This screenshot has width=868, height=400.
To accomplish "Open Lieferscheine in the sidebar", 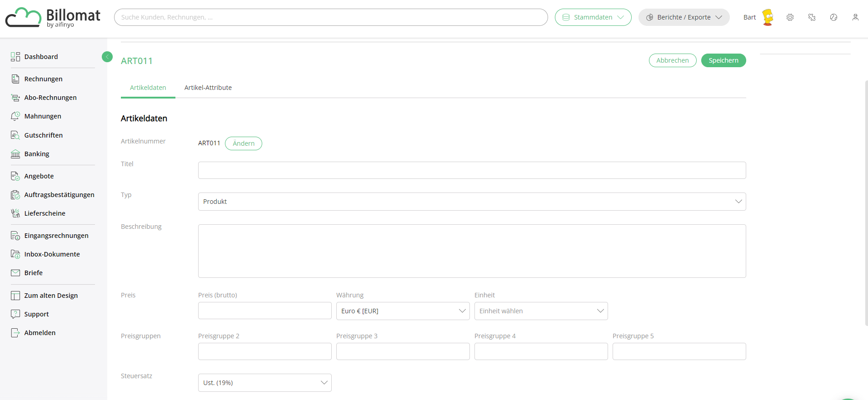I will click(45, 213).
